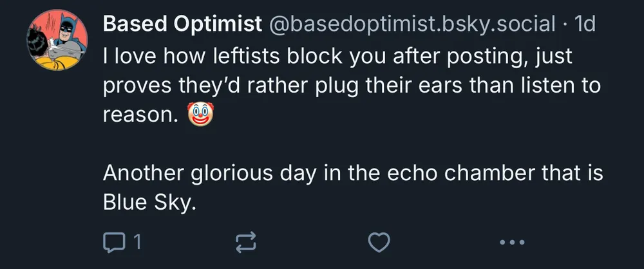Like the post with the heart icon
This screenshot has width=644, height=269.
coord(379,242)
